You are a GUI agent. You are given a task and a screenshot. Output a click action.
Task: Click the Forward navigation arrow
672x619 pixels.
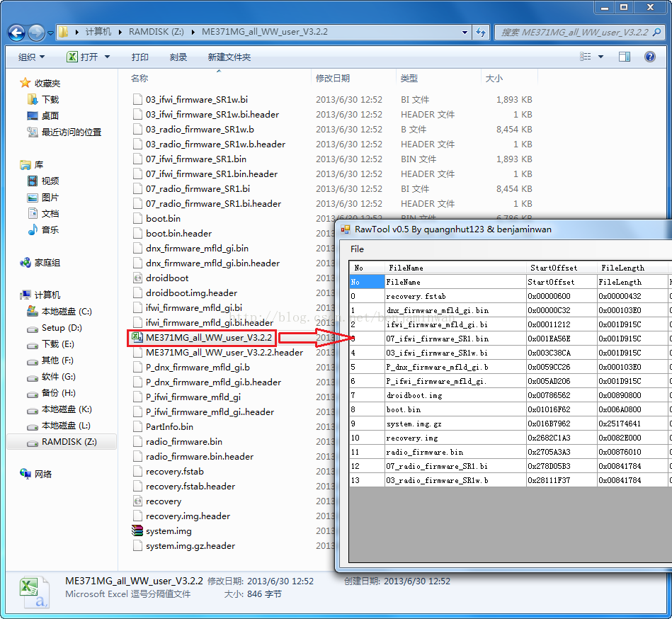(x=36, y=33)
